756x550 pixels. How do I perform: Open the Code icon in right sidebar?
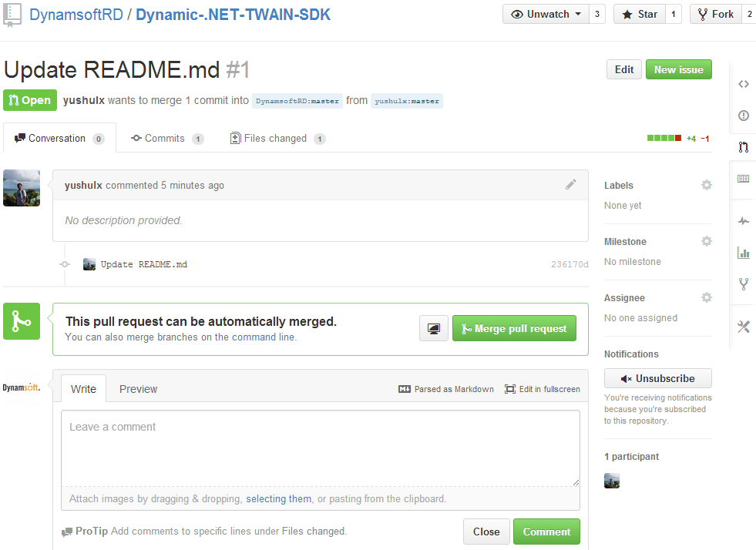tap(743, 85)
